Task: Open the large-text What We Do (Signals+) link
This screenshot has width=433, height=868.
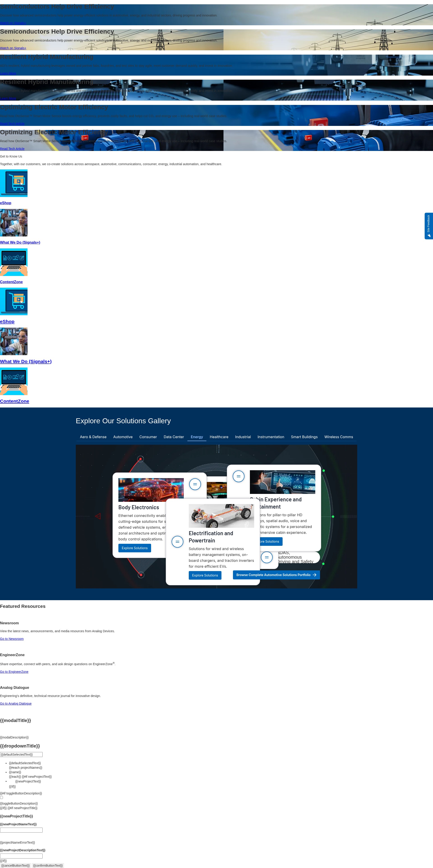Action: (x=25, y=361)
